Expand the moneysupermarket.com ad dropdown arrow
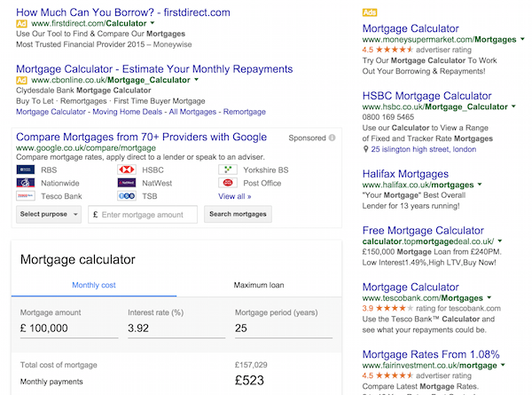The width and height of the screenshot is (532, 395). point(522,39)
